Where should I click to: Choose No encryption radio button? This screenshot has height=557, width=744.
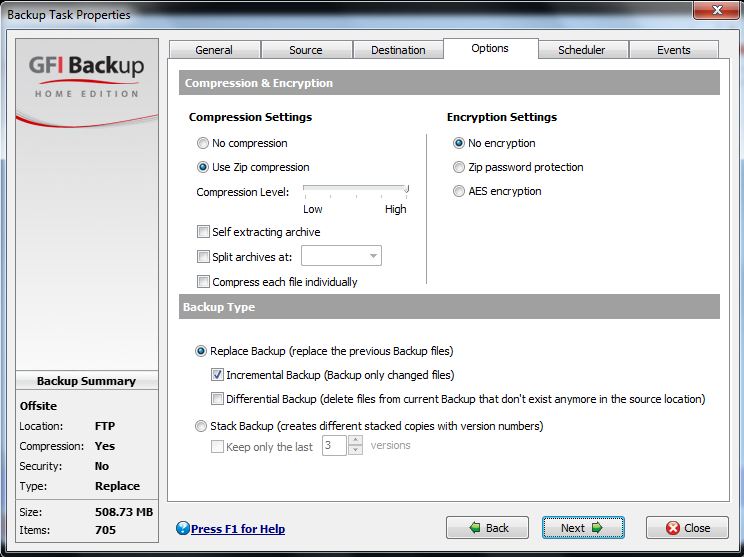(458, 143)
